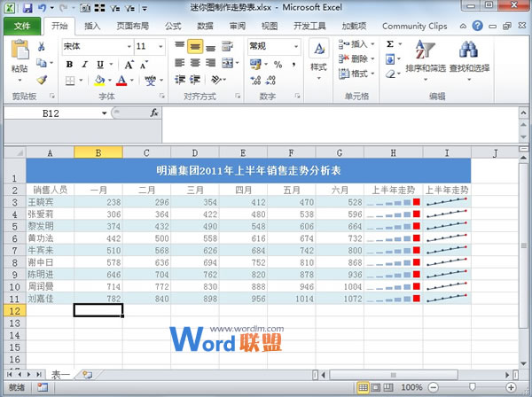532x397 pixels.
Task: Switch to the Insert (插入) ribbon tab
Action: coord(92,27)
